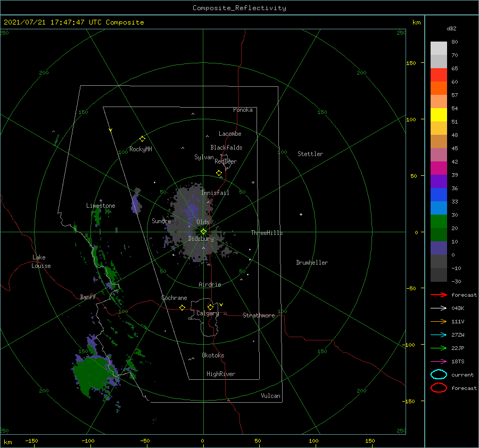This screenshot has width=479, height=448.
Task: Pick the red 60-65 dBZ swatch
Action: (x=439, y=75)
